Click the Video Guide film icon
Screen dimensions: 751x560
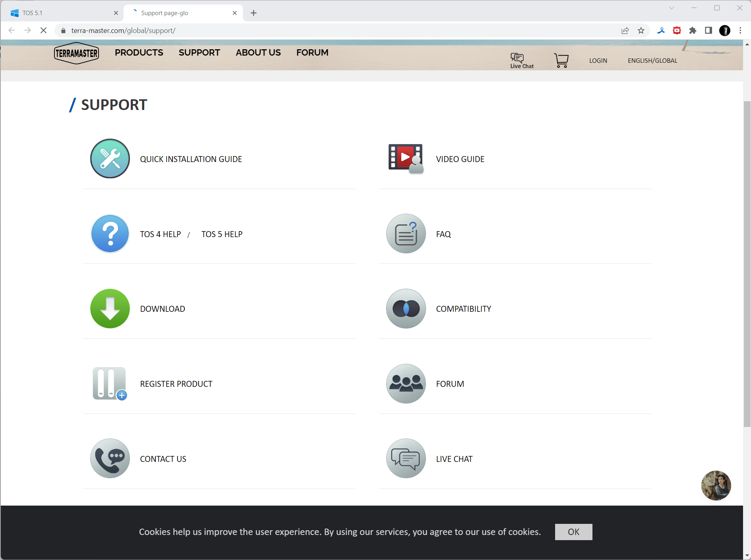pyautogui.click(x=406, y=158)
